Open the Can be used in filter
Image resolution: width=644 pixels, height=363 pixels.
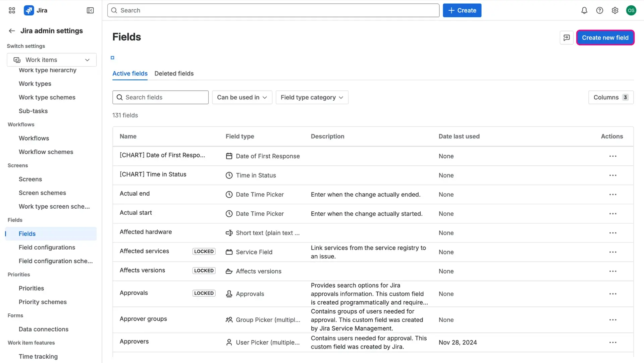click(x=242, y=97)
